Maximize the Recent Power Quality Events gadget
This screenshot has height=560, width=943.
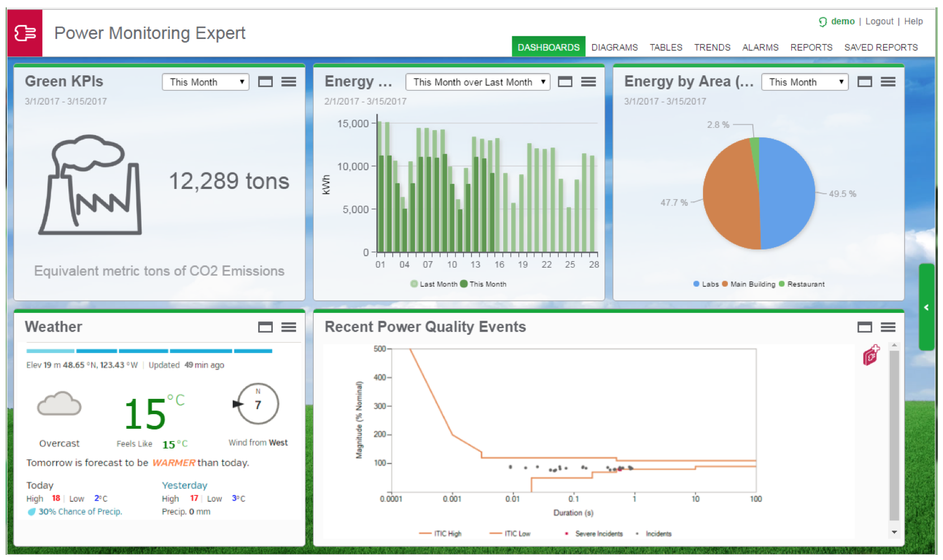[865, 327]
